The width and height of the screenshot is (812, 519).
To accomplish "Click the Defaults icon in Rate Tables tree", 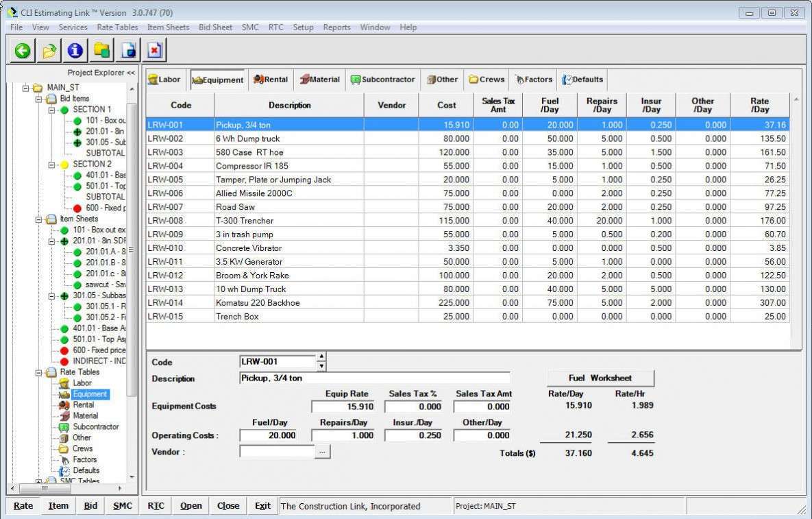I will (64, 471).
